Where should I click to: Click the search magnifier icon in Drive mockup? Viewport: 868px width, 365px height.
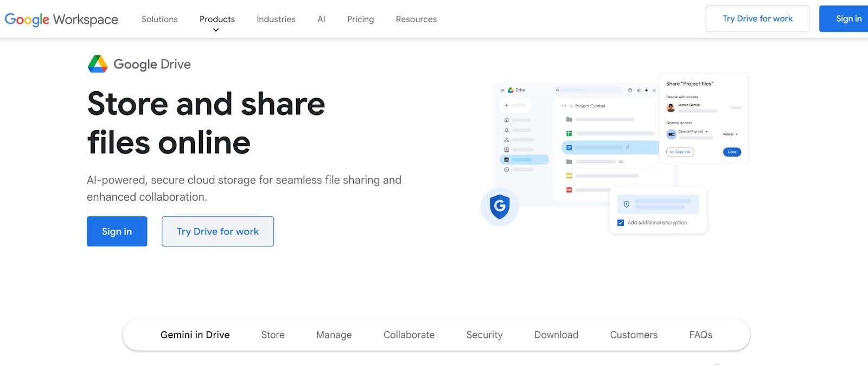point(557,90)
